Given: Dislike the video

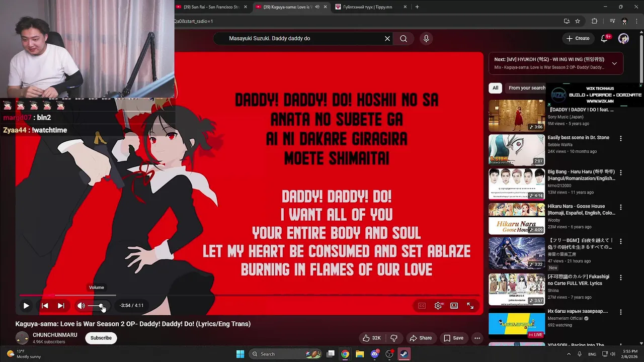Looking at the screenshot, I should click(394, 338).
